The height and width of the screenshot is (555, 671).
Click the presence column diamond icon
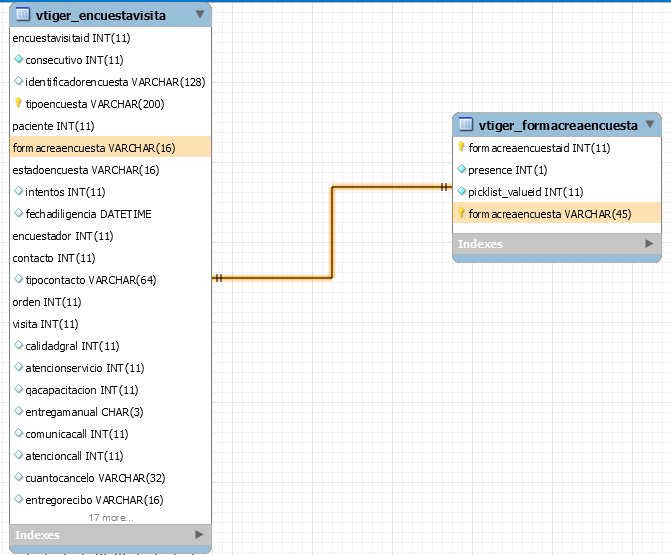click(461, 169)
